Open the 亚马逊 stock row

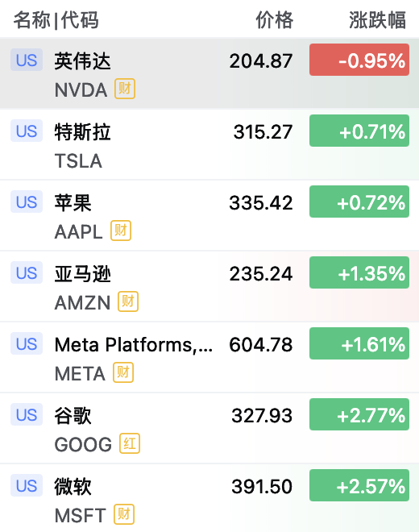(209, 286)
